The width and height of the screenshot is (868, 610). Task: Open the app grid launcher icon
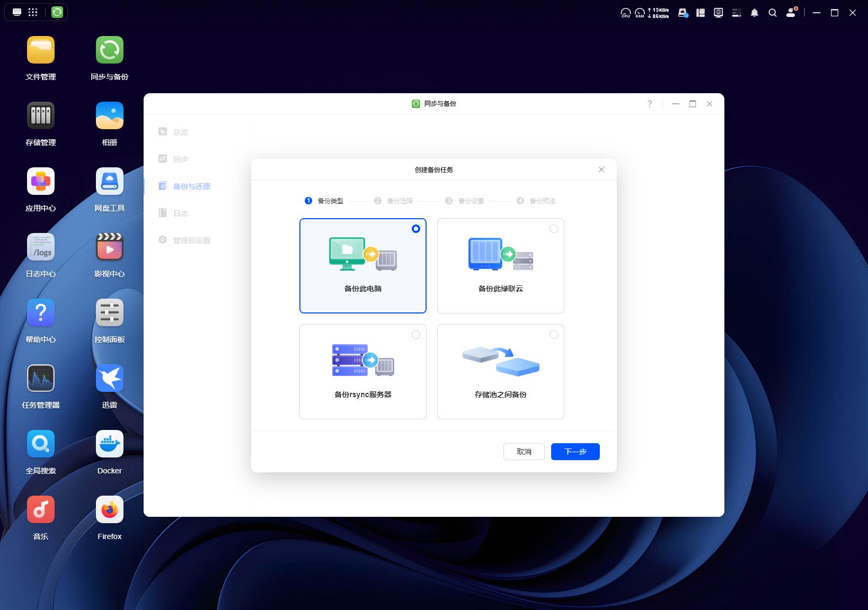click(33, 12)
